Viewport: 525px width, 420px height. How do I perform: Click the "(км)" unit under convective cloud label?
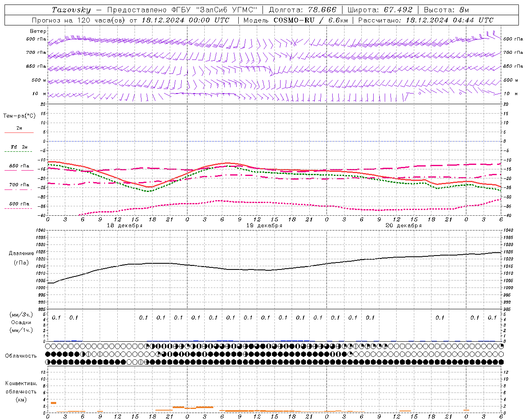[x=21, y=399]
